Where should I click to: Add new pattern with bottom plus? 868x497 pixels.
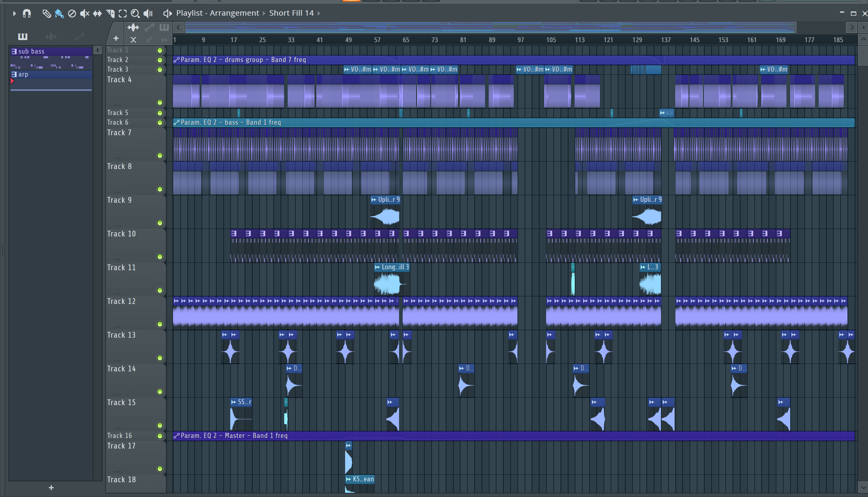(51, 487)
